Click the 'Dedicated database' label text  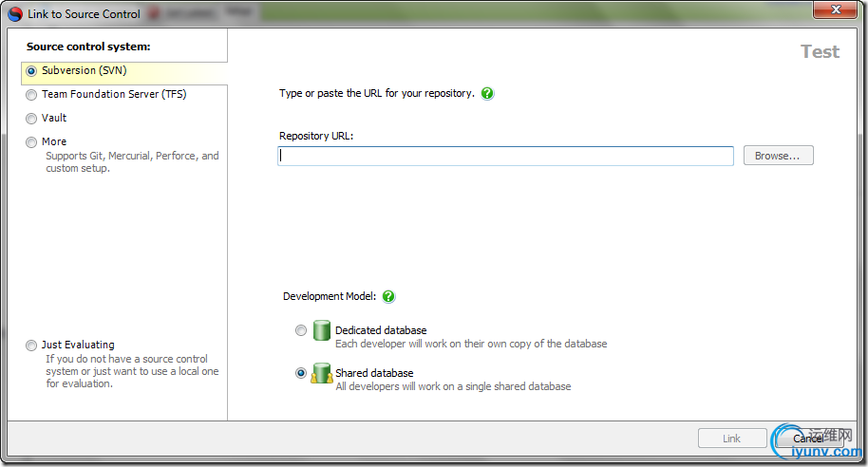pyautogui.click(x=381, y=330)
